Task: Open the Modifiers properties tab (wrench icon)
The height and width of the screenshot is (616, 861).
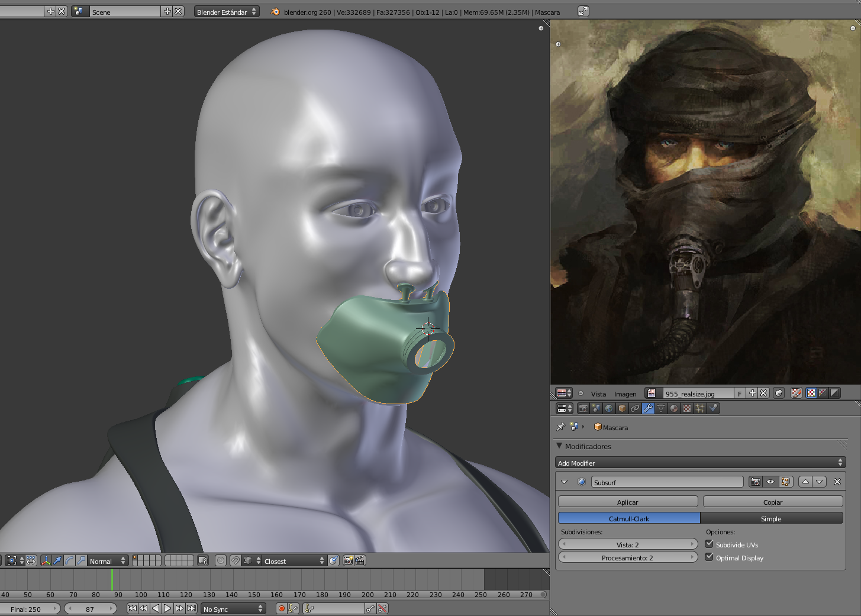Action: click(648, 408)
